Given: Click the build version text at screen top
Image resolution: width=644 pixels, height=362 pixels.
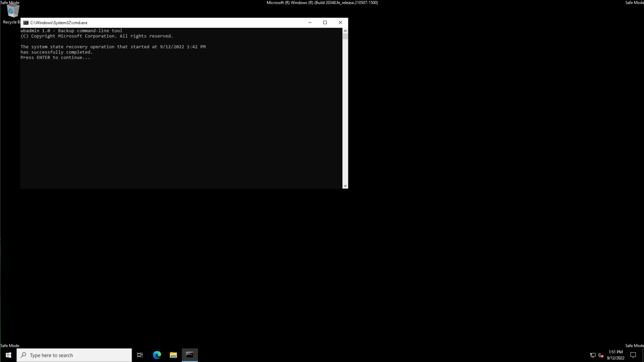Looking at the screenshot, I should click(x=322, y=3).
